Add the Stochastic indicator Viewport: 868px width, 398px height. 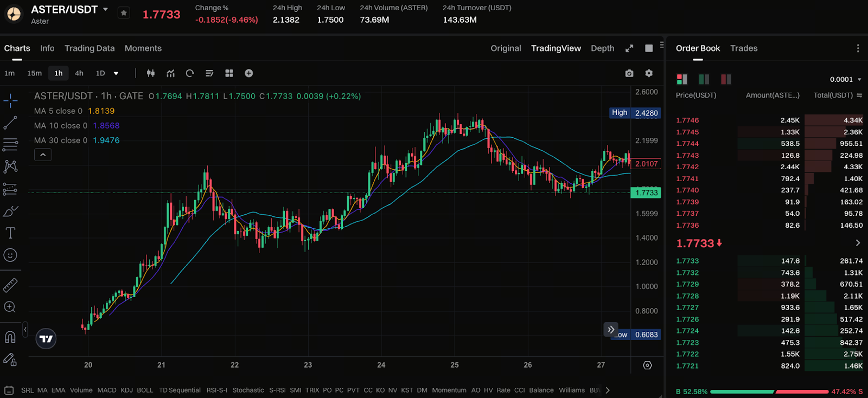click(248, 390)
